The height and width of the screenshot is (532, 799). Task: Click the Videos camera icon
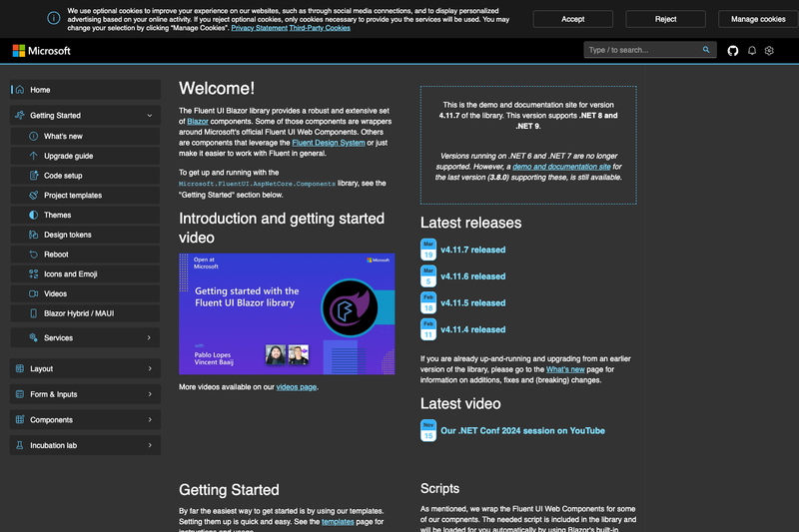click(34, 293)
